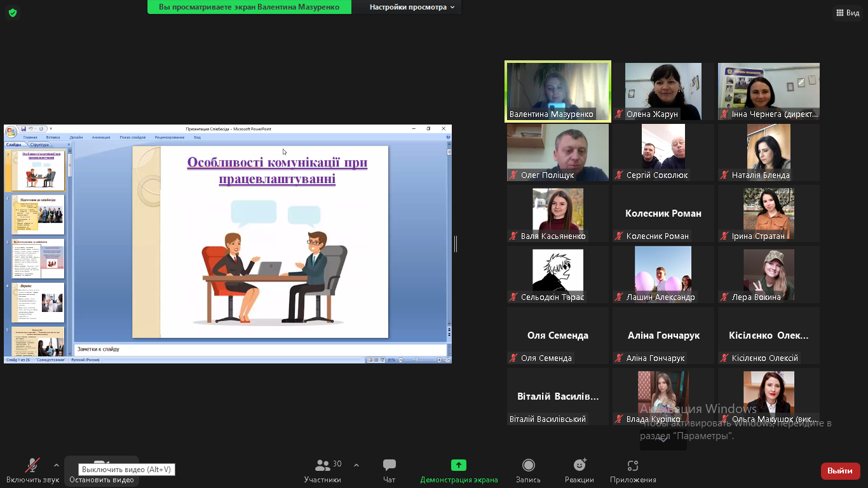The height and width of the screenshot is (488, 868).
Task: Click the Заметки к слайду notes field
Action: point(261,349)
